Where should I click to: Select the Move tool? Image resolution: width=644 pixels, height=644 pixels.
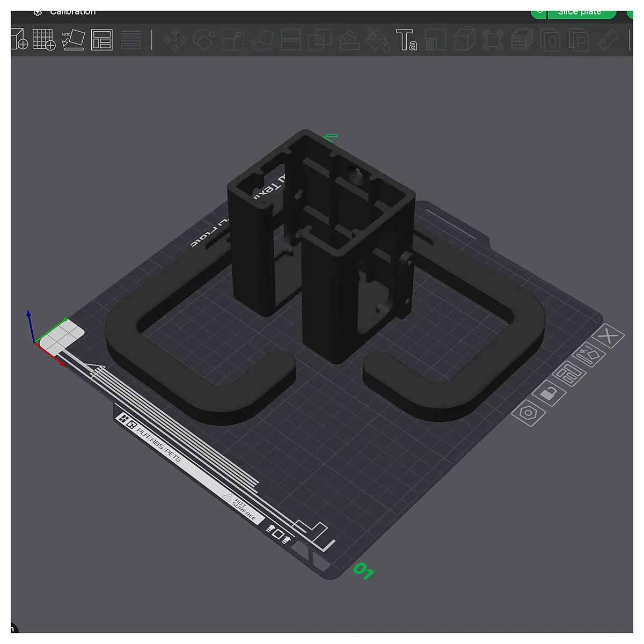(x=175, y=40)
